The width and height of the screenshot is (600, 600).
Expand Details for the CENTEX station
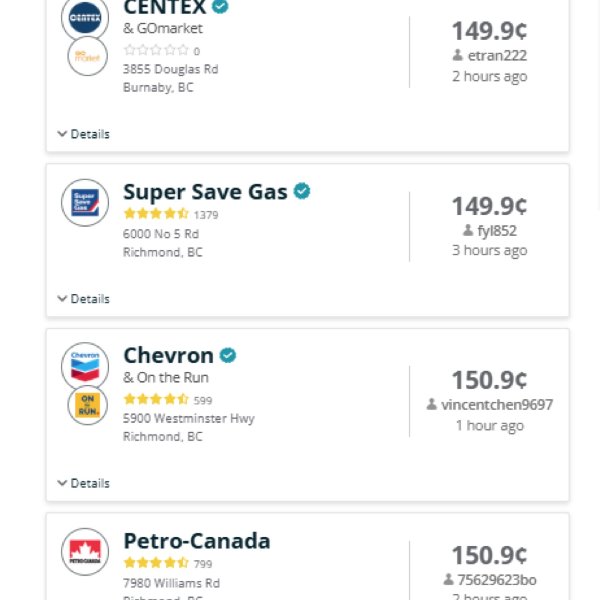84,134
